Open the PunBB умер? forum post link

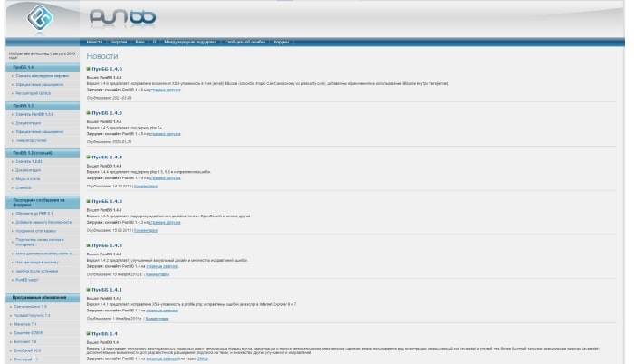[x=27, y=280]
